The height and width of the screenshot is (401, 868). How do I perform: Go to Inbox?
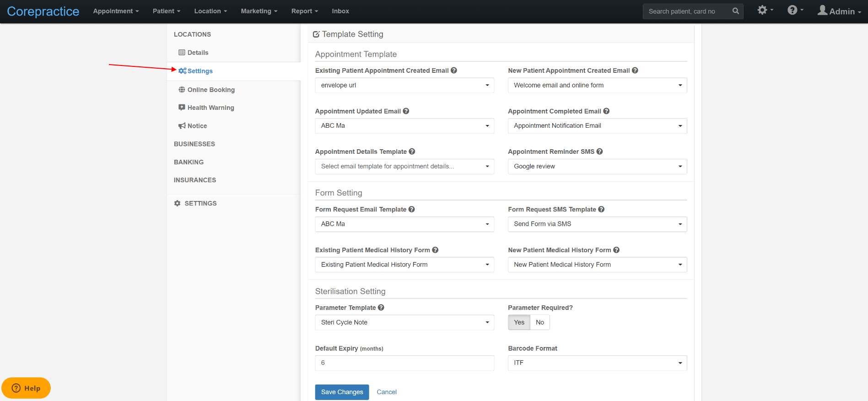(340, 11)
